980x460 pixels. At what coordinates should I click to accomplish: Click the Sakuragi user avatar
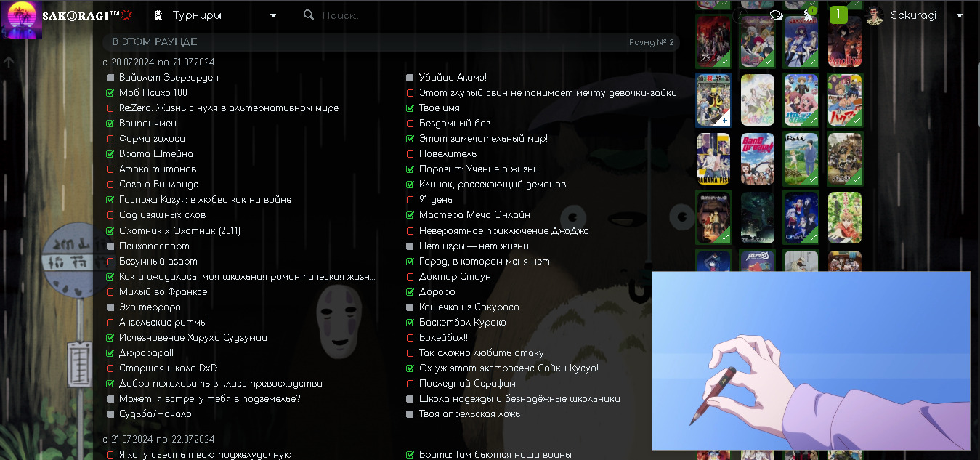875,15
